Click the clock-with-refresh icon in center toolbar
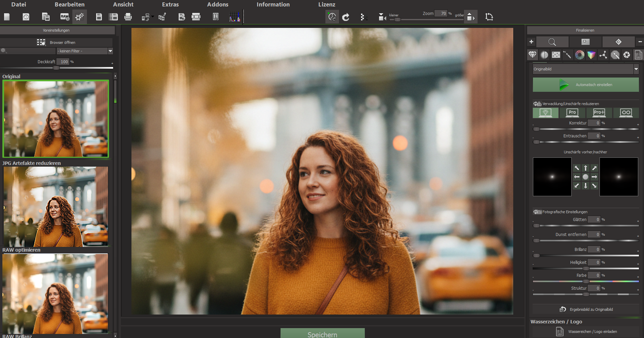 (x=332, y=17)
